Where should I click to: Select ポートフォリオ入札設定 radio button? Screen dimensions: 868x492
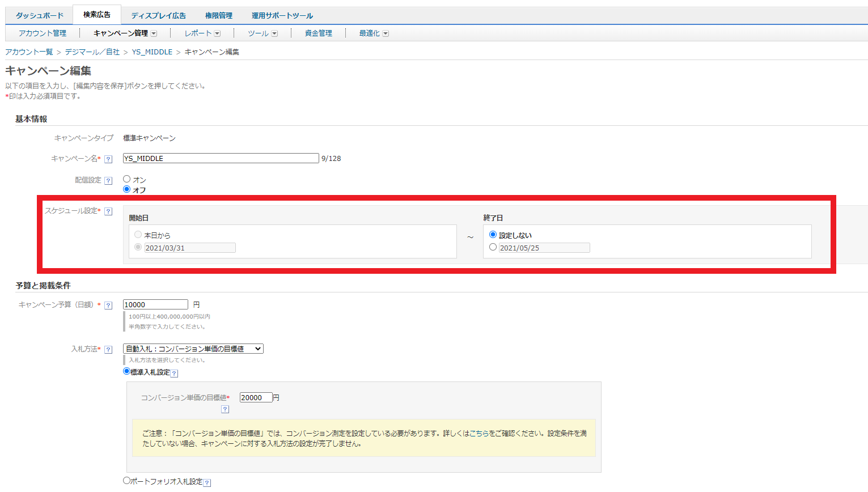pyautogui.click(x=126, y=480)
